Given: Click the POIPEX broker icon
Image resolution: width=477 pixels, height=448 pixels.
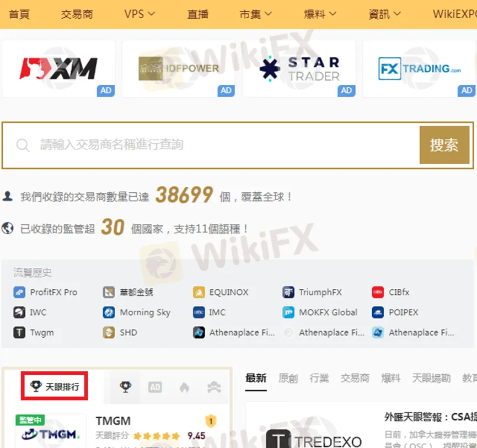Looking at the screenshot, I should 378,312.
